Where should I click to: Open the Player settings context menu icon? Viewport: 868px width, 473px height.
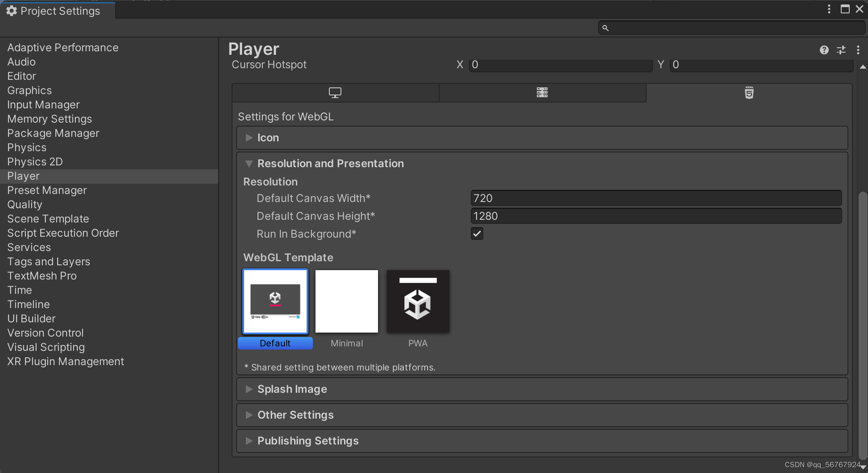point(858,50)
